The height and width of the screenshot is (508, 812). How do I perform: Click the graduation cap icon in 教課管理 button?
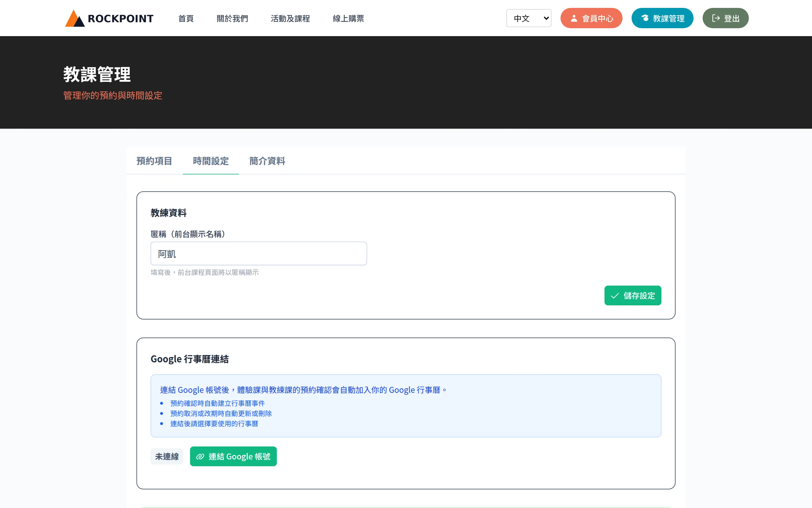(x=645, y=18)
